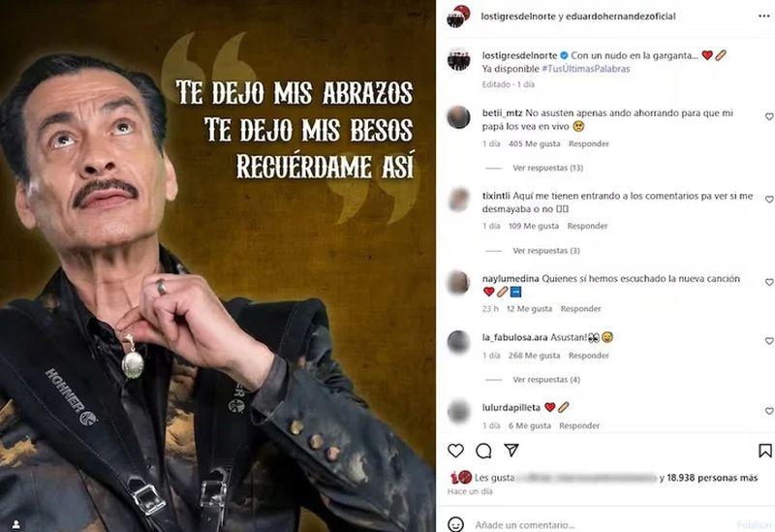Screen dimensions: 775x532
Task: Expand Ver respuestas (13) replies
Action: click(x=547, y=168)
